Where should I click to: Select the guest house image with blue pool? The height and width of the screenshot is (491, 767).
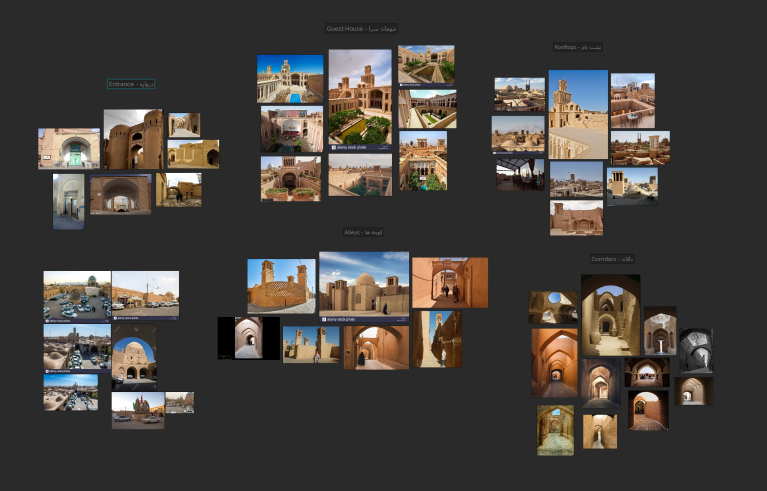click(x=290, y=79)
